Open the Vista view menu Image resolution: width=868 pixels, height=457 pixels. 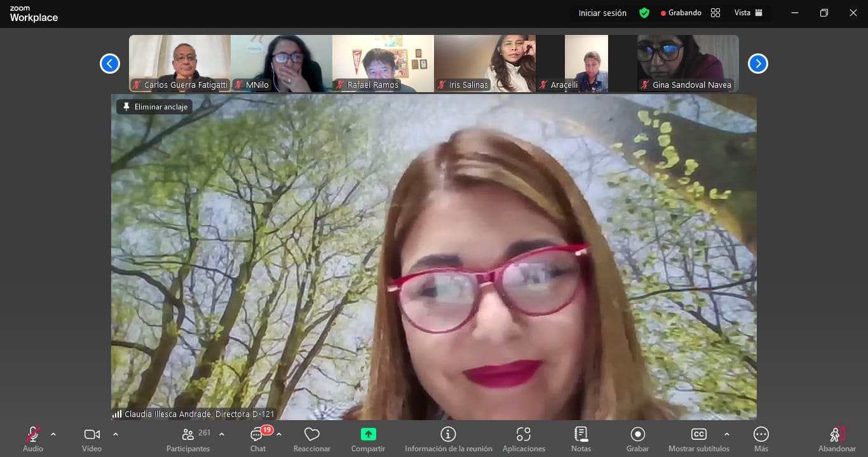click(748, 13)
